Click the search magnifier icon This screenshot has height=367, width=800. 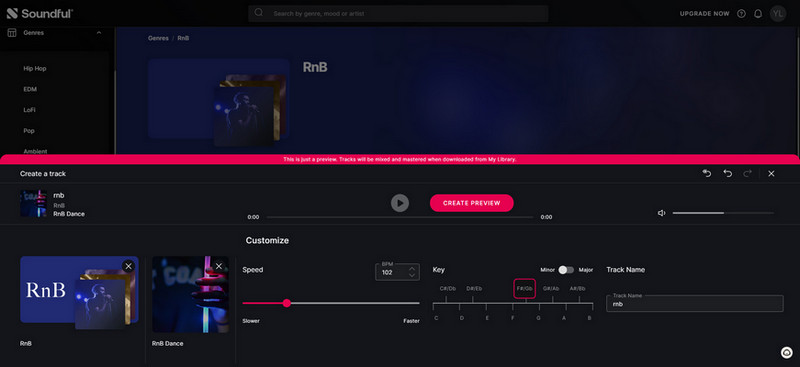[x=259, y=13]
